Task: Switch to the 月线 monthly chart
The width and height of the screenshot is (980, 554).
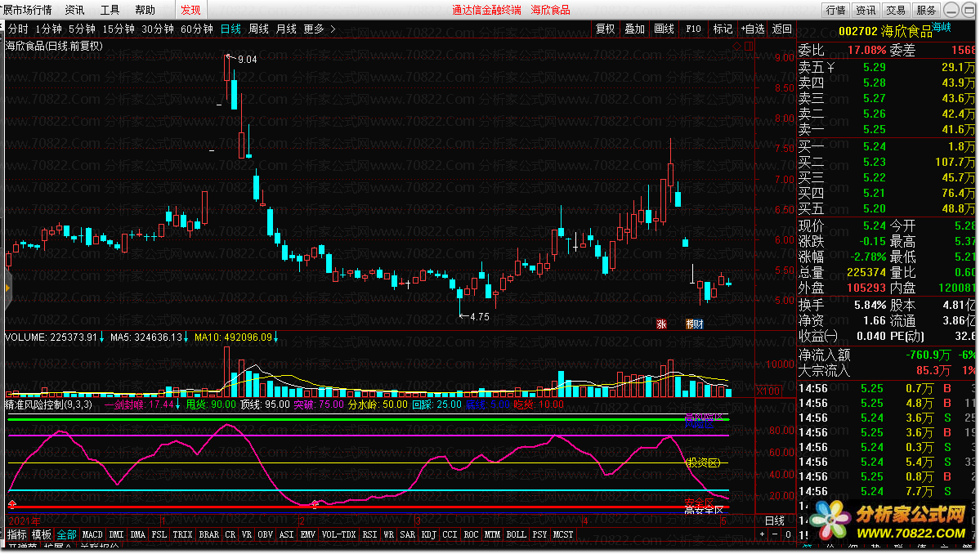Action: click(286, 29)
